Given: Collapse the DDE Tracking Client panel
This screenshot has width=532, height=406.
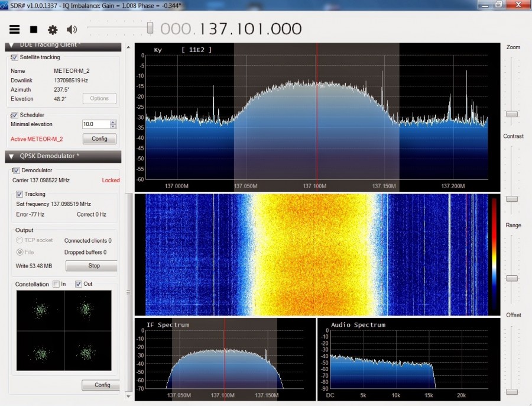Looking at the screenshot, I should point(11,45).
